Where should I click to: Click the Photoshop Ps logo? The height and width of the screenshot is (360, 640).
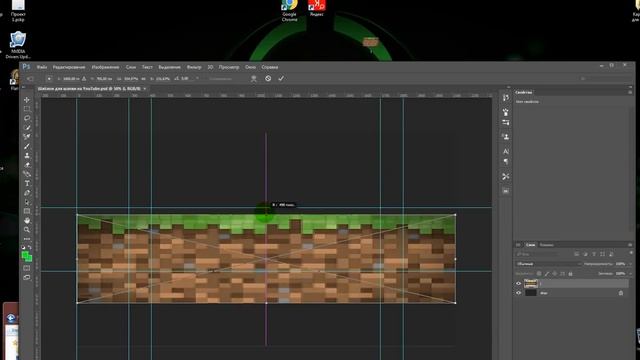coord(27,67)
